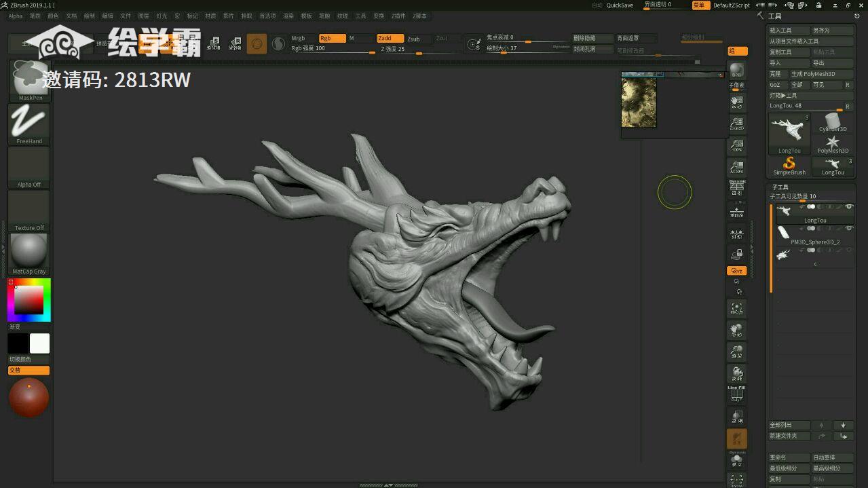The image size is (868, 488).
Task: Click the R button beside LongTou slider
Action: point(848,107)
